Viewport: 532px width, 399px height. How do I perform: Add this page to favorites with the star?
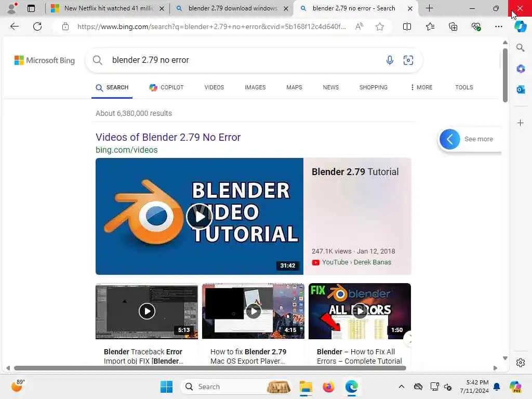click(380, 26)
